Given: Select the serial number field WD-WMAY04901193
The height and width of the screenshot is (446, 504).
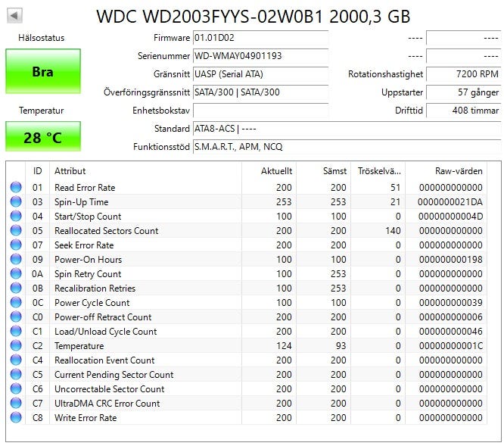Looking at the screenshot, I should (260, 56).
